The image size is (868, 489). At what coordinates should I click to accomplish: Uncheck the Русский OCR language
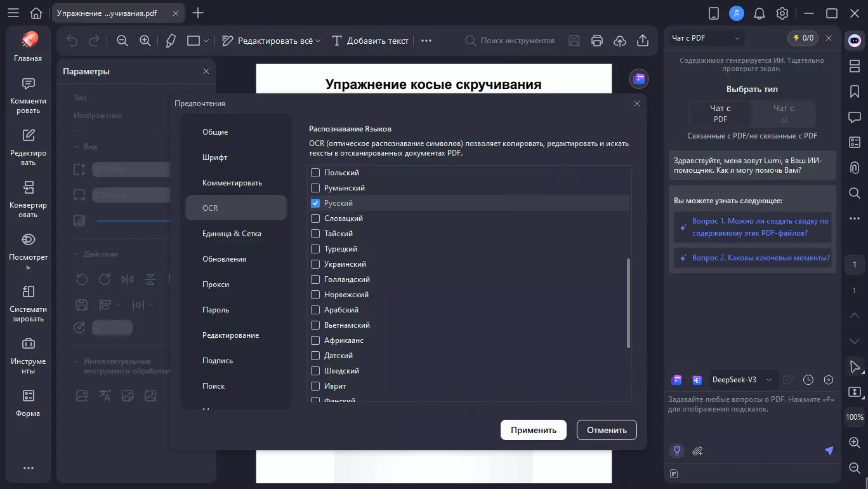coord(315,203)
